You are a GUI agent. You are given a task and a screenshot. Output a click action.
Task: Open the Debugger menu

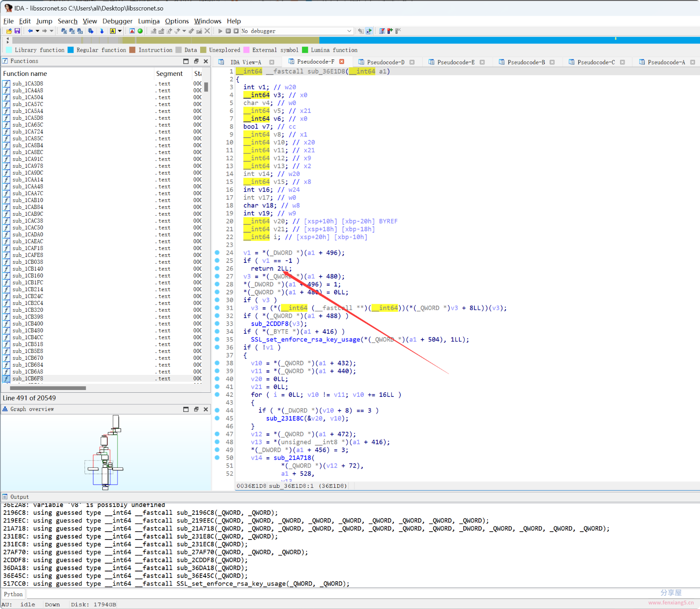(117, 21)
